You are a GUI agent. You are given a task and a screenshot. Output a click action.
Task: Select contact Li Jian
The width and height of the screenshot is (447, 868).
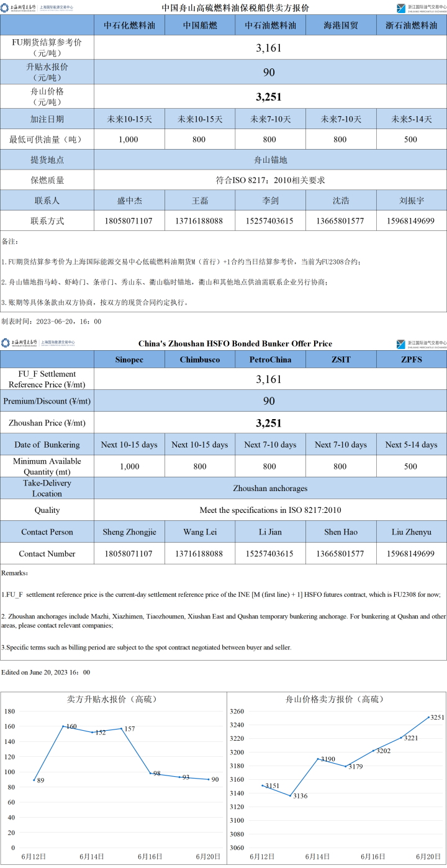pyautogui.click(x=271, y=531)
